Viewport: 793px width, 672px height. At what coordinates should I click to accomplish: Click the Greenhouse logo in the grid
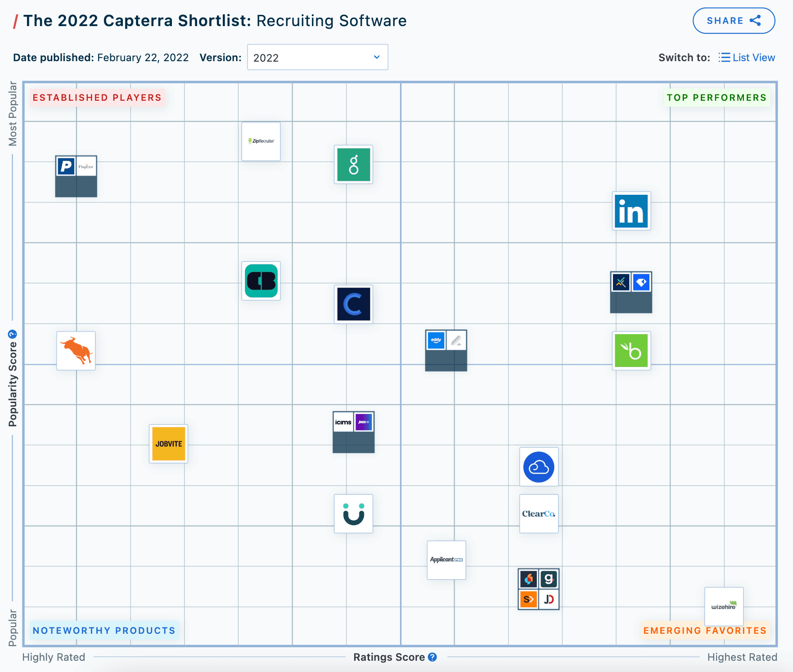coord(353,165)
